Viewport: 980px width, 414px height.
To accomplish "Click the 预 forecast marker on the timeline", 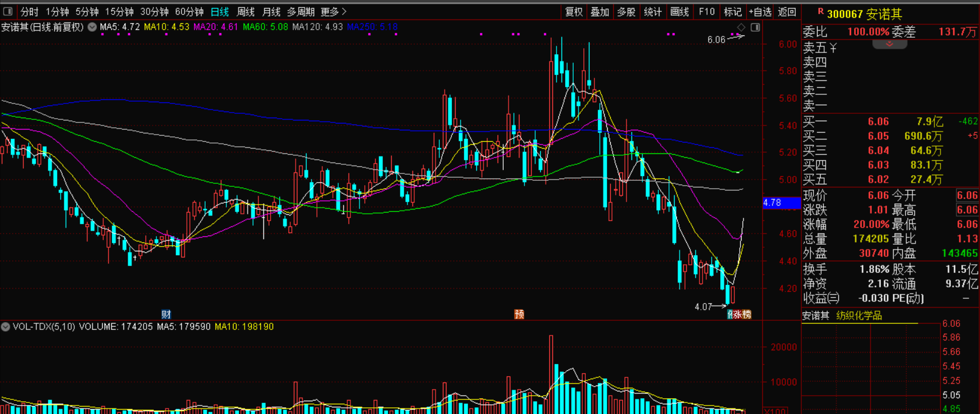I will [519, 314].
